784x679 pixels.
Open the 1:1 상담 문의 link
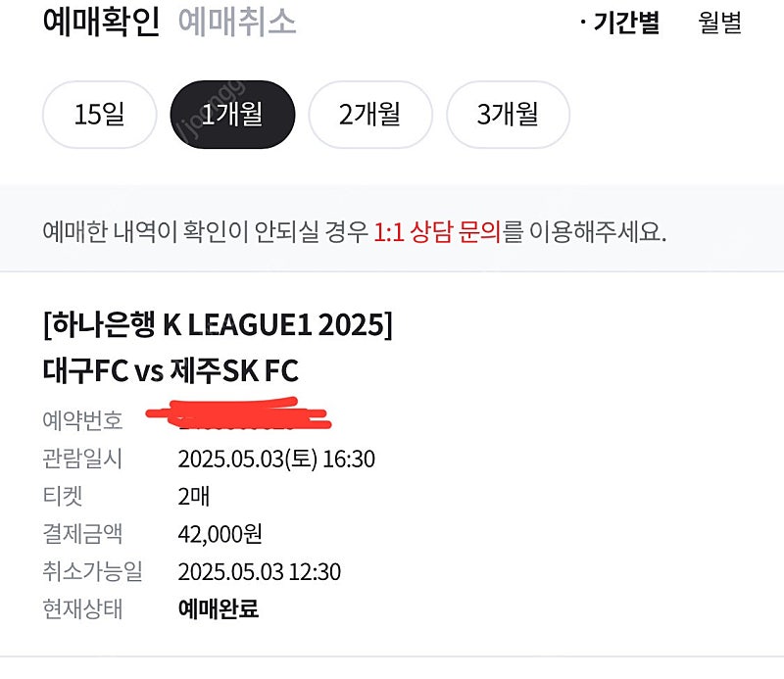(437, 232)
